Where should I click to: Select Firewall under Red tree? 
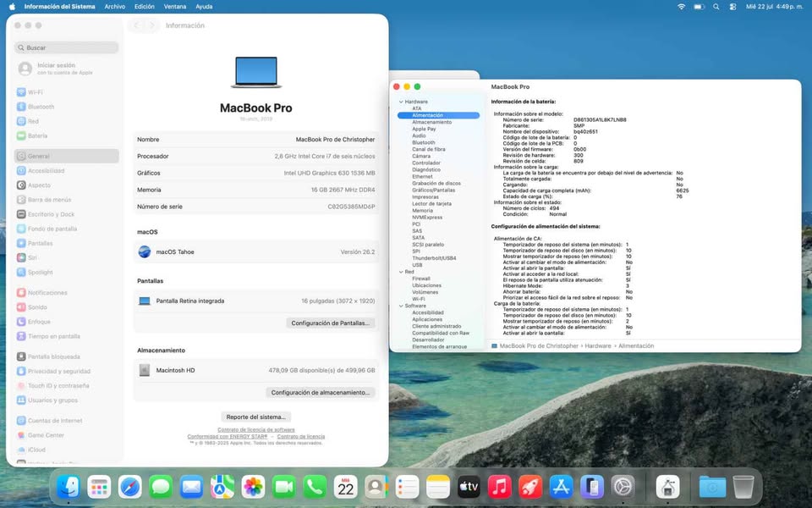[421, 279]
